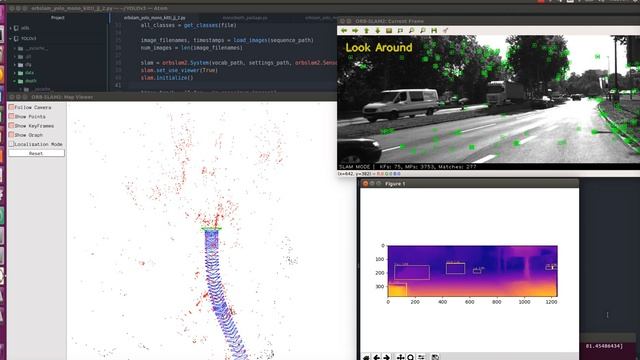Click the Reset button in Map Viewer
The width and height of the screenshot is (640, 360).
(36, 153)
